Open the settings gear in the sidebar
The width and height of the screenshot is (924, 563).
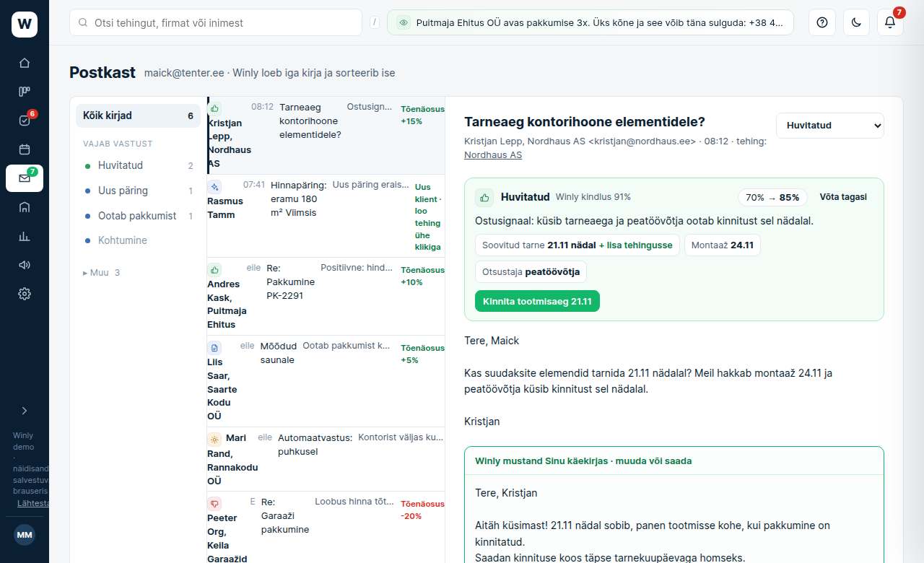tap(25, 294)
